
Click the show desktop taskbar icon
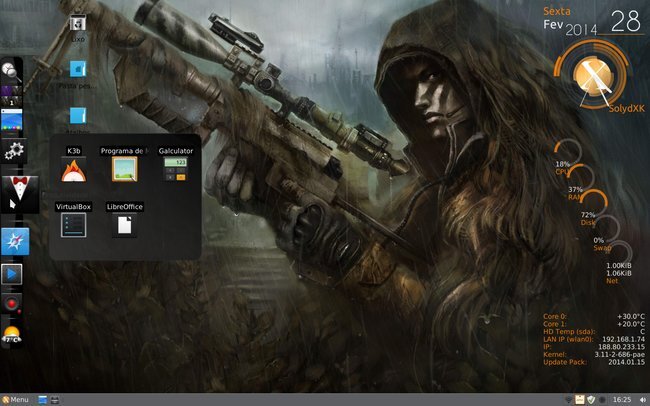pos(42,400)
